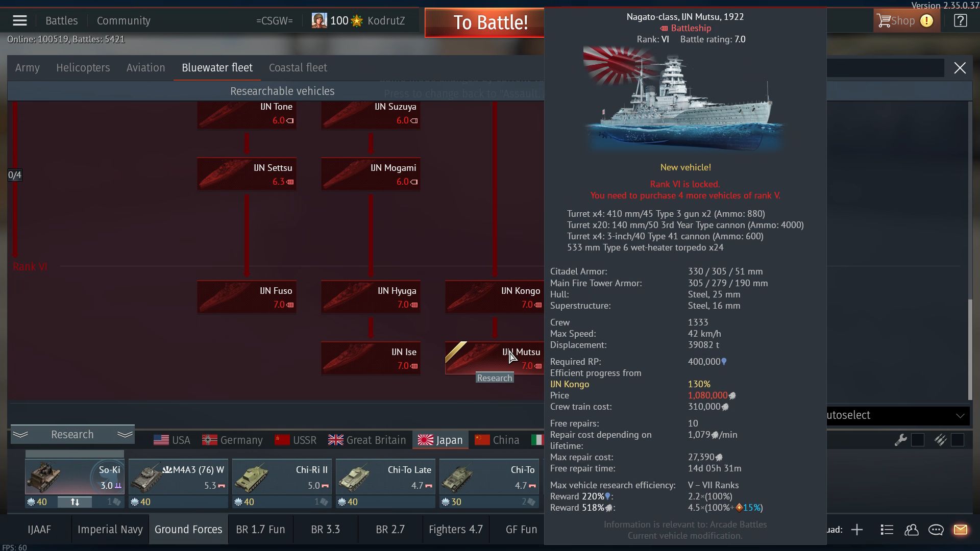Screen dimensions: 980x551
Task: Select the BR 3.3 preset
Action: [326, 530]
